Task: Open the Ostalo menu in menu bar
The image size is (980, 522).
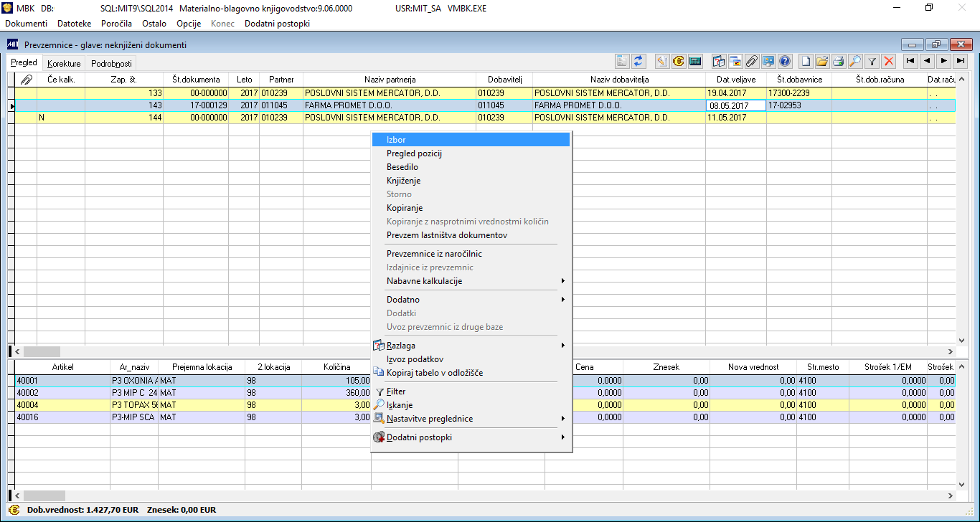Action: click(154, 24)
